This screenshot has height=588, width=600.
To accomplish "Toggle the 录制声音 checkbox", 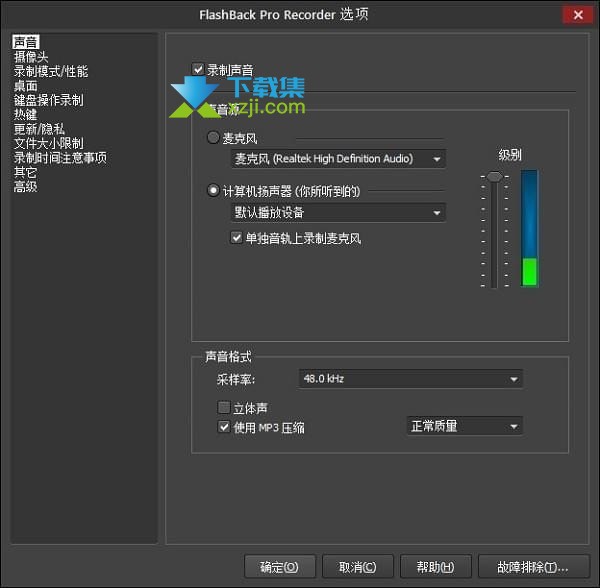I will 198,69.
